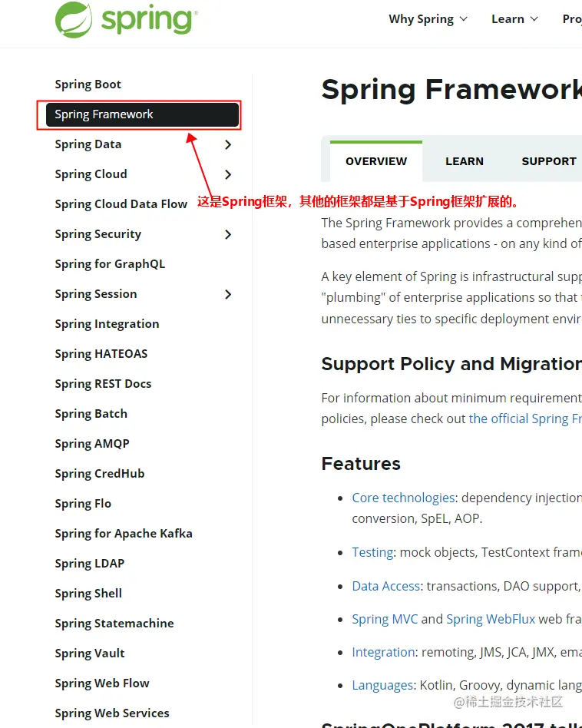Open Spring for Apache Kafka
Viewport: 582px width, 728px height.
(x=124, y=534)
